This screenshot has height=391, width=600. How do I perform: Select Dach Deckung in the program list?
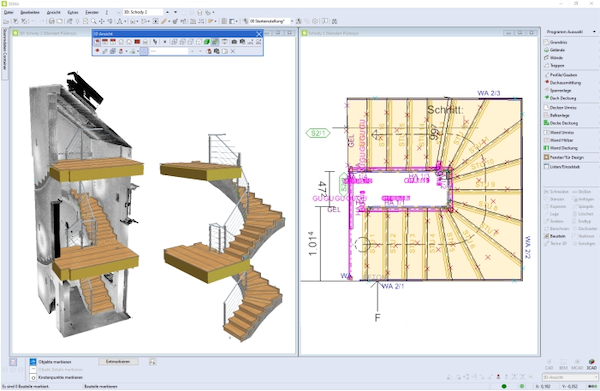562,98
